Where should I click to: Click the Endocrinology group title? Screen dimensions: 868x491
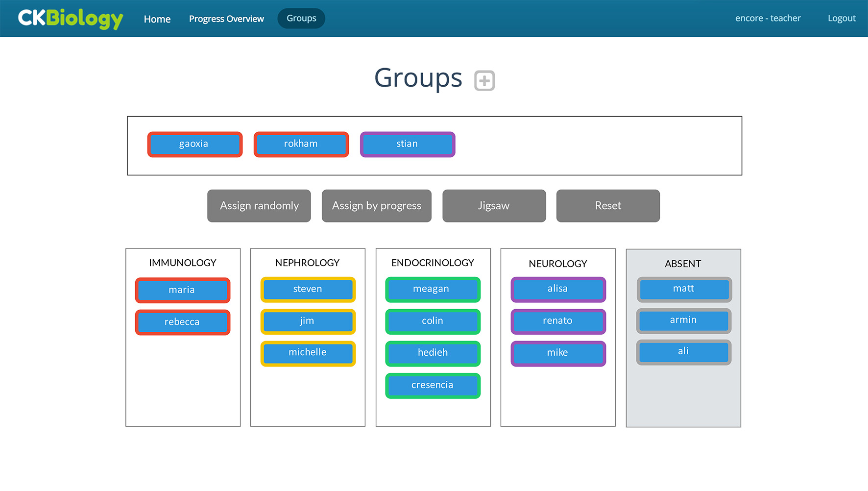click(433, 263)
